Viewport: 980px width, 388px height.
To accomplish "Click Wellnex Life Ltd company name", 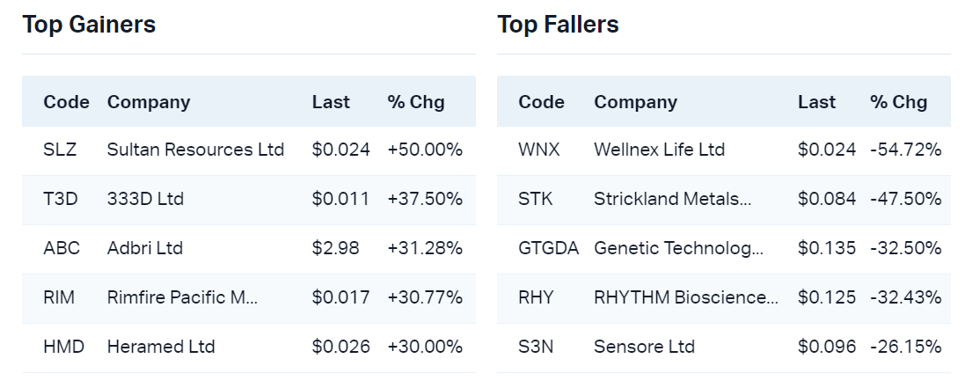I will [659, 150].
